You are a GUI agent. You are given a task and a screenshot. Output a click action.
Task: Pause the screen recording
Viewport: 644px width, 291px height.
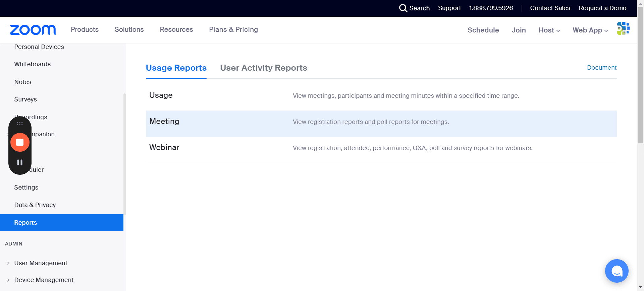point(20,162)
